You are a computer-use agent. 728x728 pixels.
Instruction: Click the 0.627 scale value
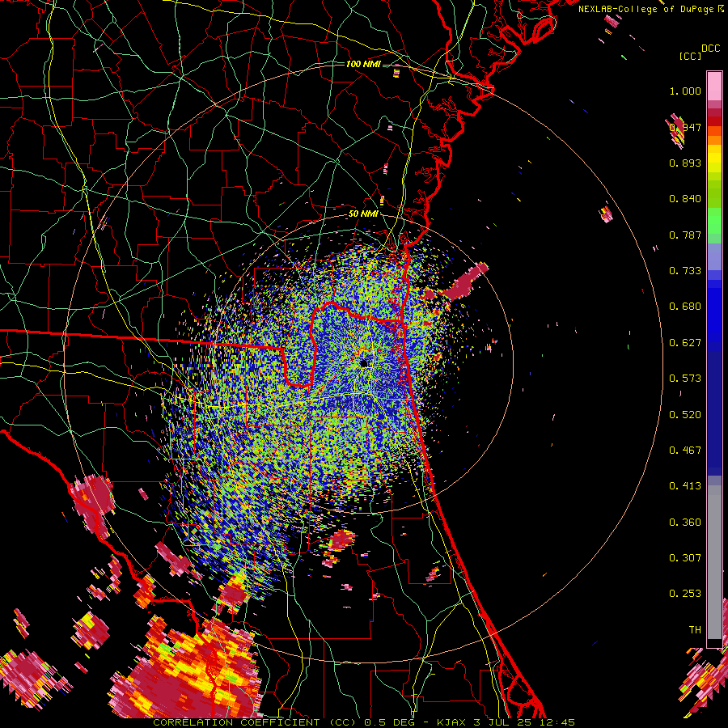[x=685, y=343]
